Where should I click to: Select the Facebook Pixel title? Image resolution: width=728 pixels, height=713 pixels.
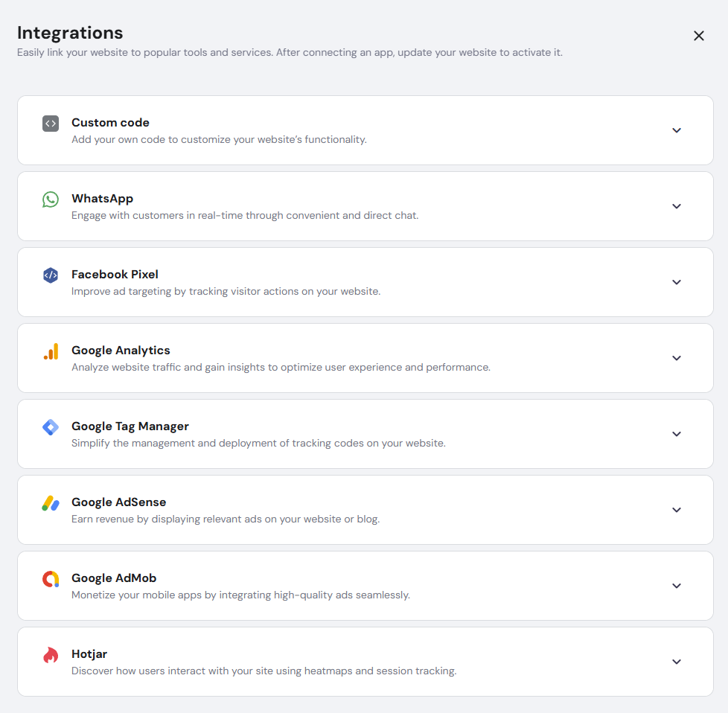point(115,275)
